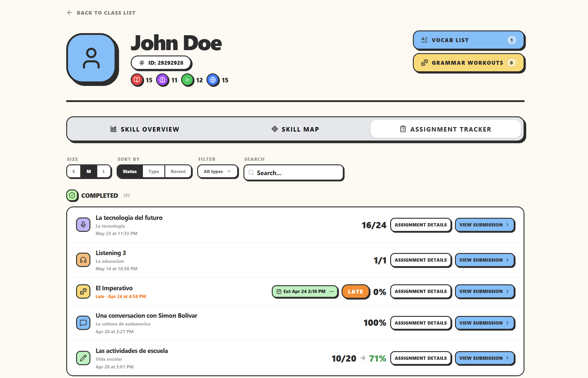Click into the Search assignments field

click(x=294, y=173)
